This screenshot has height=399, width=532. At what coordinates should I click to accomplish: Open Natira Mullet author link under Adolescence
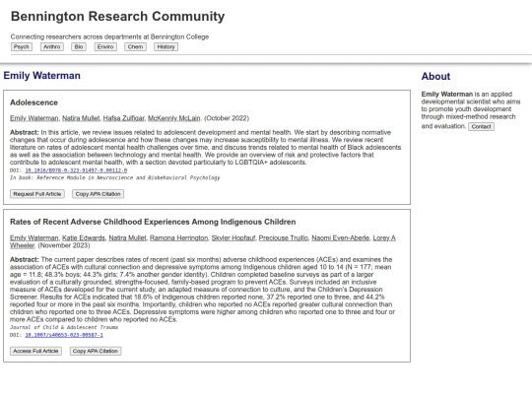pos(81,118)
